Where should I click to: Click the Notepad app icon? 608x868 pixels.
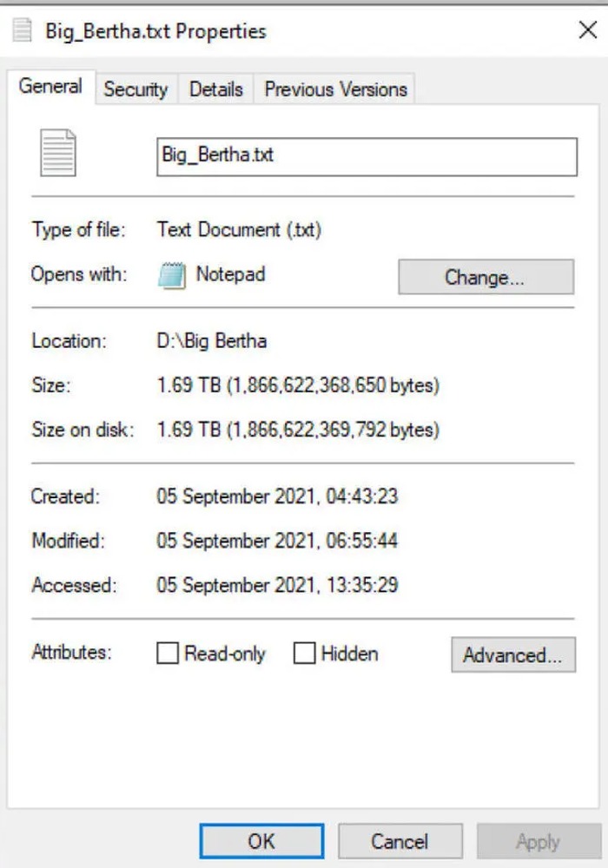[x=173, y=276]
